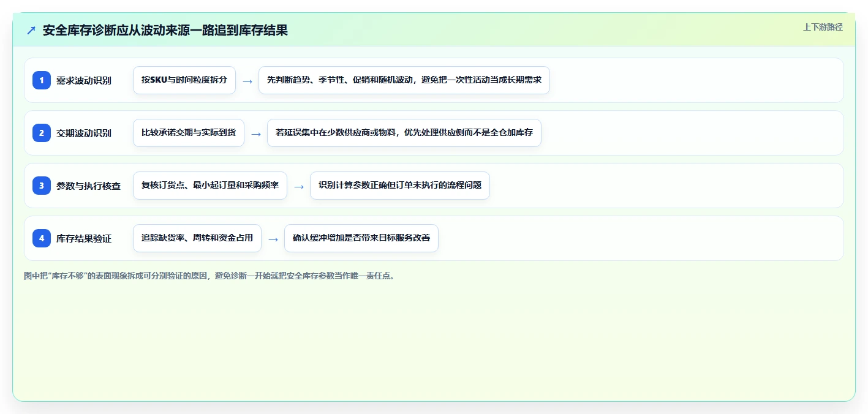Viewport: 868px width, 414px height.
Task: Click the arrow after 按SKU与时间粒度拆分
Action: (247, 81)
